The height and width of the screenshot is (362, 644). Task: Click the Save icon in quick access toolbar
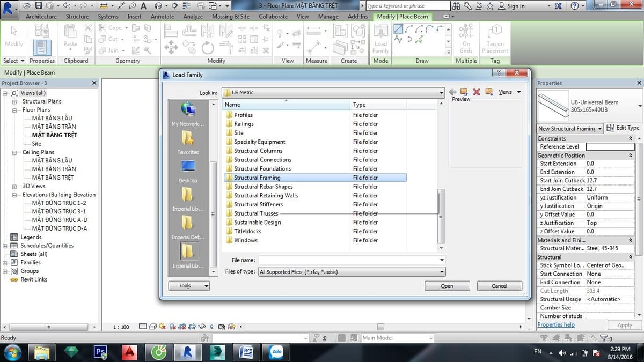point(39,6)
